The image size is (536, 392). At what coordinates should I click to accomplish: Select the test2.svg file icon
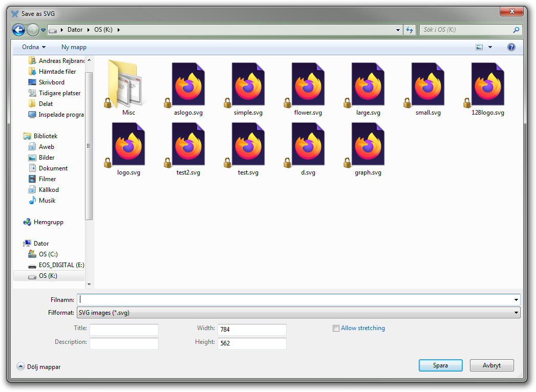(x=188, y=145)
